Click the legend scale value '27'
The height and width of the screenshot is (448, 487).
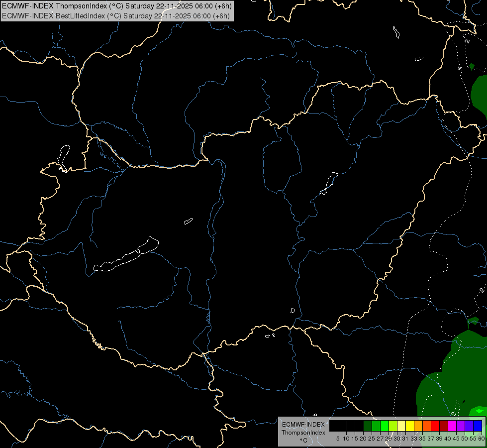pyautogui.click(x=380, y=439)
